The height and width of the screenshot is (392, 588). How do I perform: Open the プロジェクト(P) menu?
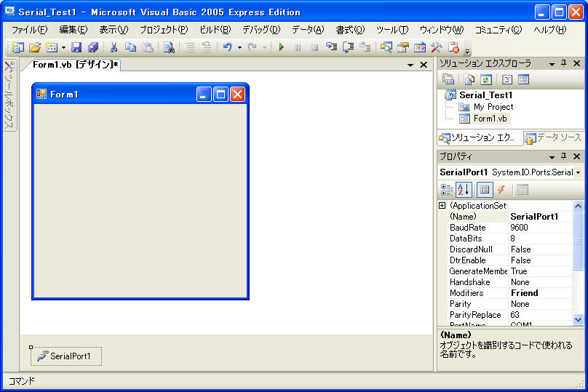click(x=164, y=30)
